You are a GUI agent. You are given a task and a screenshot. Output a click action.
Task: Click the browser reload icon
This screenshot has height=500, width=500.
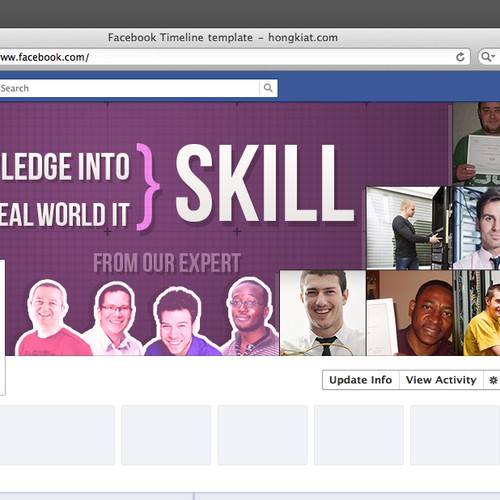pos(460,57)
